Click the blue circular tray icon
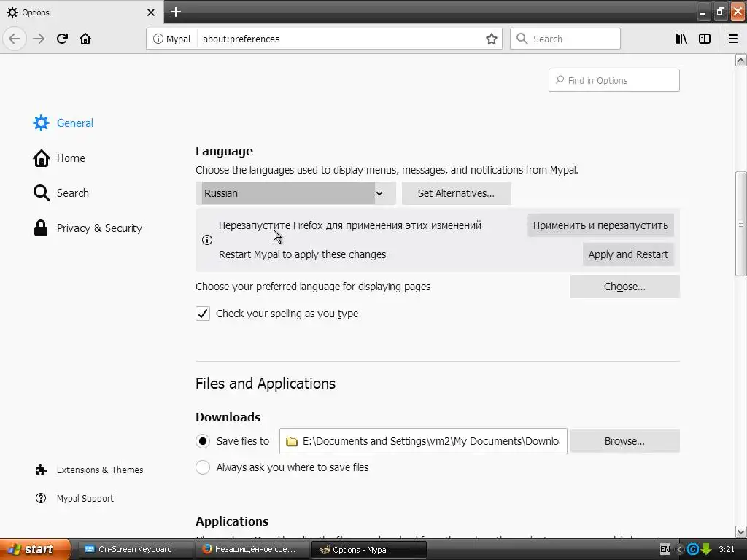 coord(693,549)
